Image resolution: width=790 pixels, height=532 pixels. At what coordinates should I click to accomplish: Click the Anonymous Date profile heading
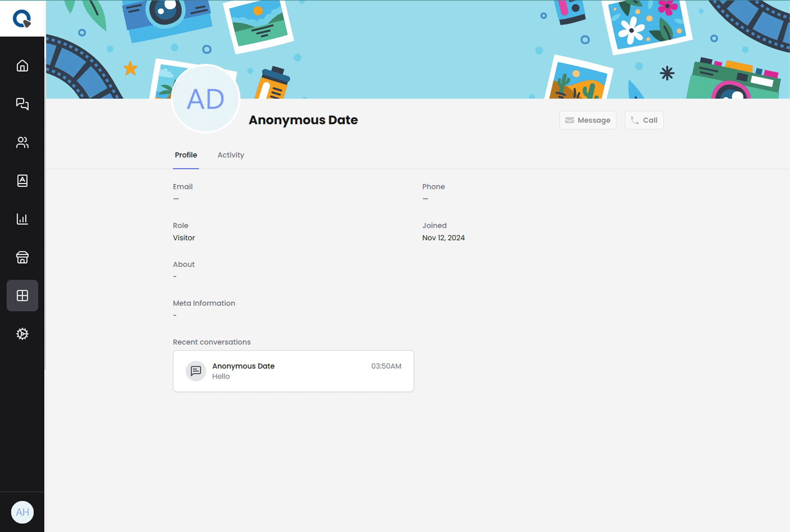point(303,120)
